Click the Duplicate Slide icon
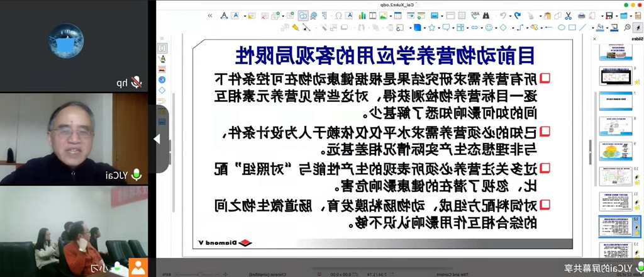 pyautogui.click(x=275, y=16)
